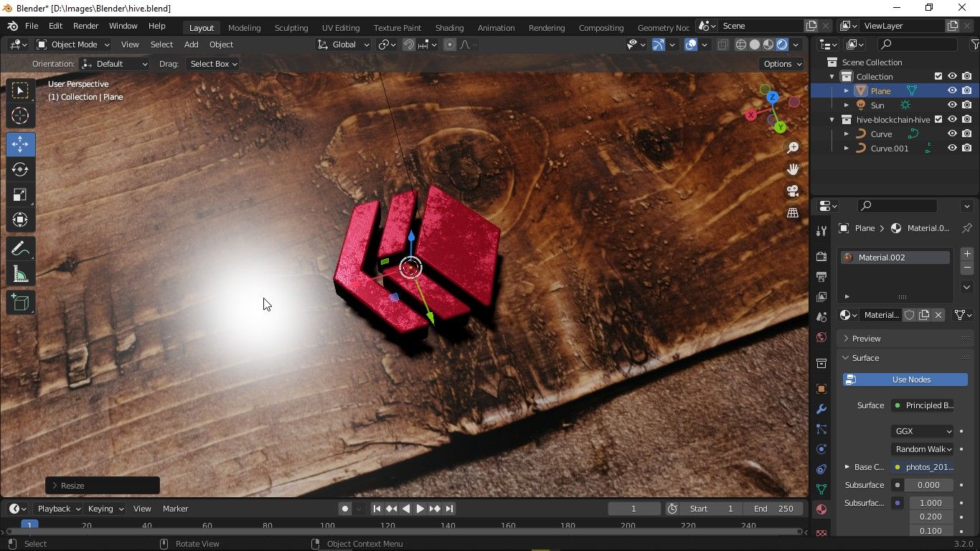Screen dimensions: 980x551
Task: Switch to the Modeling workspace tab
Action: point(244,28)
